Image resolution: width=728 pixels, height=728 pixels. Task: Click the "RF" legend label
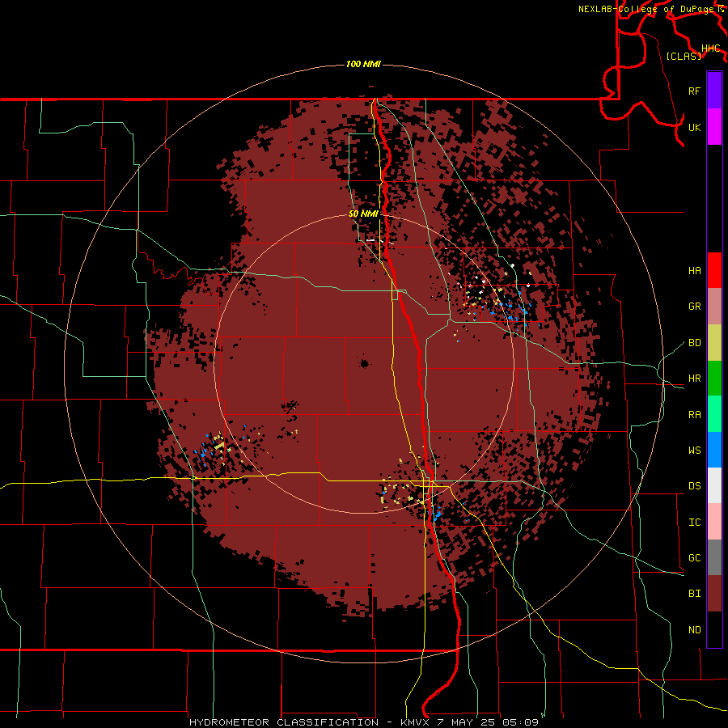pos(694,91)
